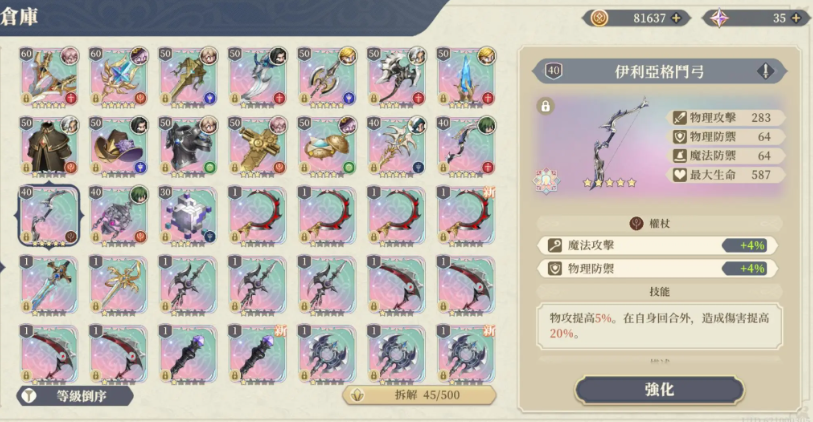The height and width of the screenshot is (422, 813).
Task: Add gems with plus beside 35
Action: click(x=796, y=18)
